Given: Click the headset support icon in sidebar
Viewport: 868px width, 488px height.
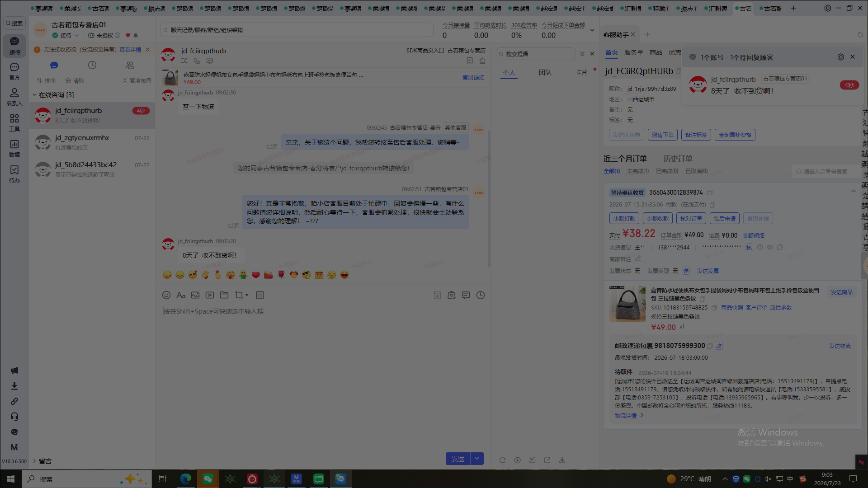Looking at the screenshot, I should coord(14,417).
